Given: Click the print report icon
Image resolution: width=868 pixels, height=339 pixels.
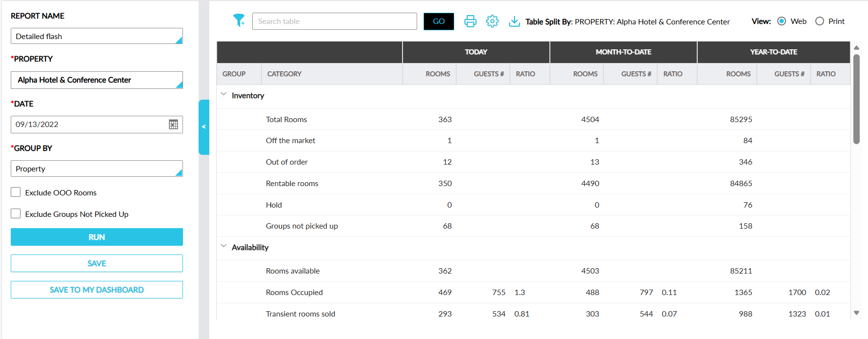Looking at the screenshot, I should (x=470, y=21).
